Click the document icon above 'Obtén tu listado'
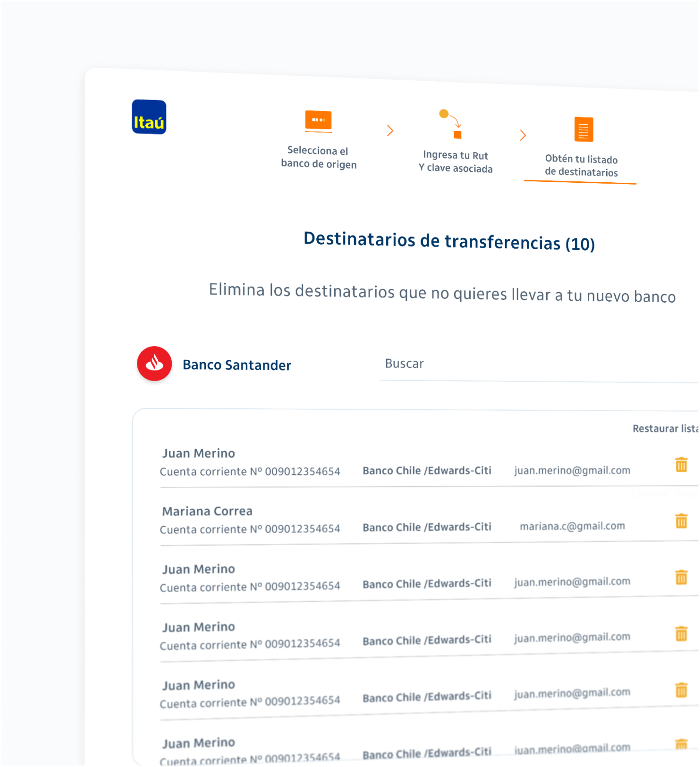Viewport: 700px width, 767px height. tap(583, 129)
